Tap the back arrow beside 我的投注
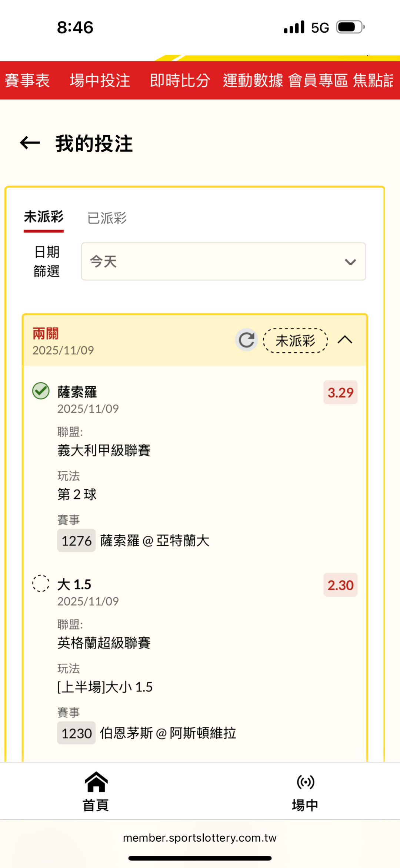This screenshot has height=868, width=400. [x=30, y=143]
